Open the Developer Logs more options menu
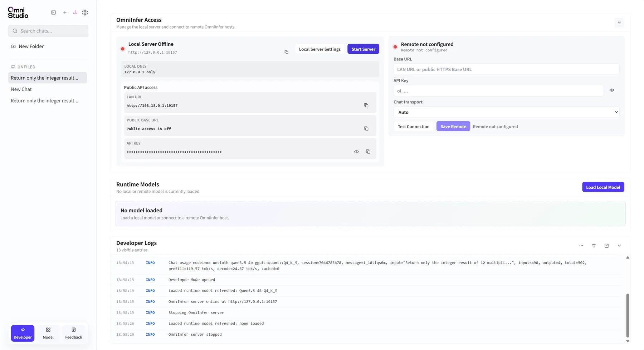 point(581,246)
